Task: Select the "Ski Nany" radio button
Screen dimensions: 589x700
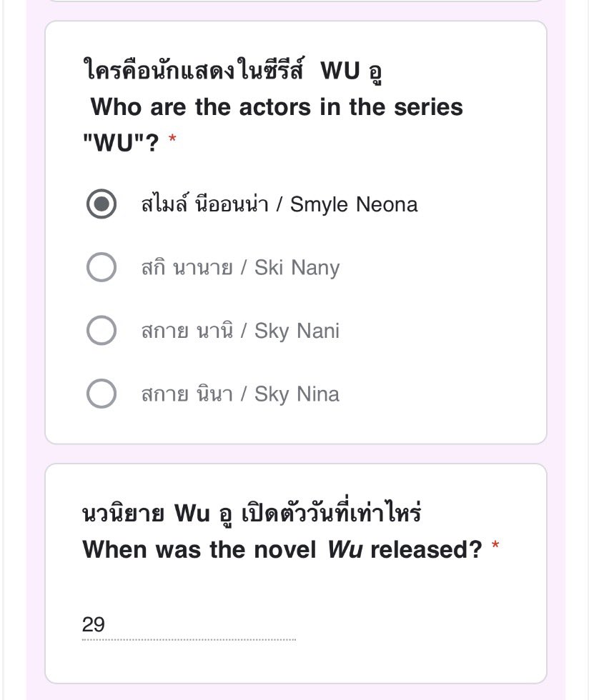Action: click(x=102, y=268)
